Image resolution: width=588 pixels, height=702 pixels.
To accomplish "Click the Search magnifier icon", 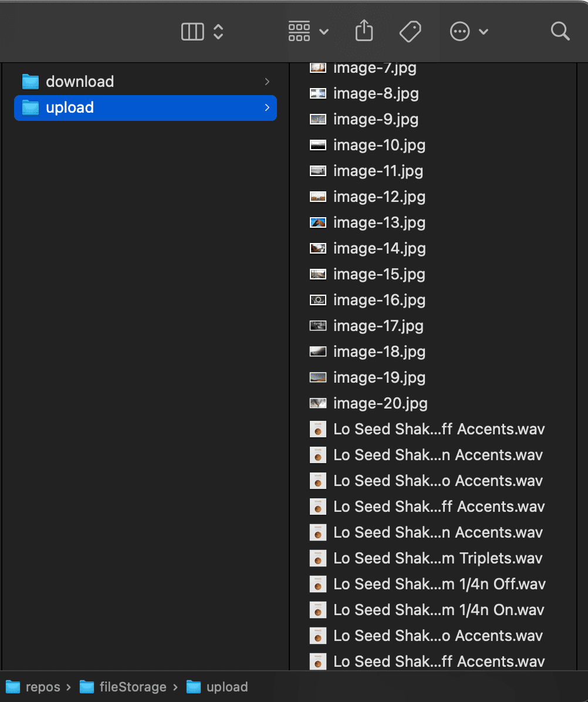I will [x=560, y=32].
